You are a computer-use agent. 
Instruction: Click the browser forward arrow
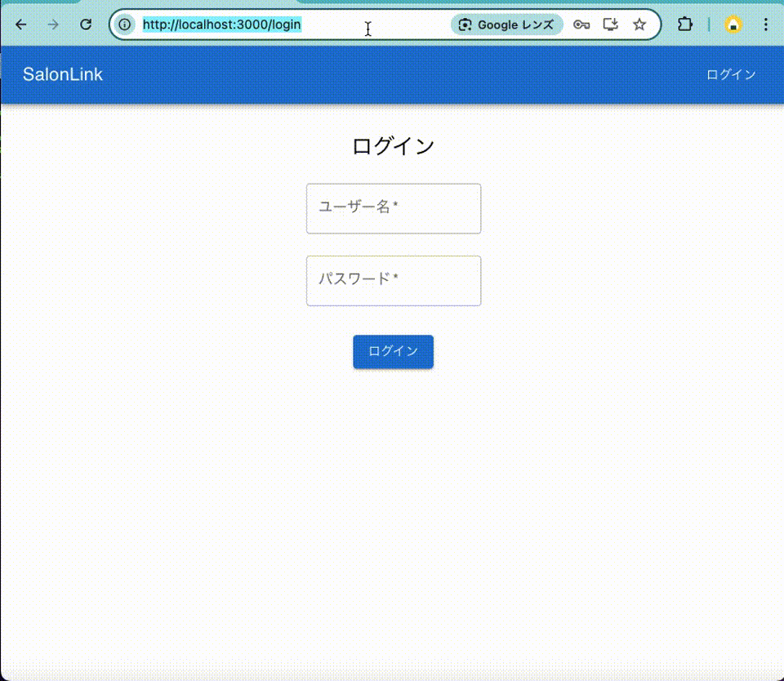(53, 24)
